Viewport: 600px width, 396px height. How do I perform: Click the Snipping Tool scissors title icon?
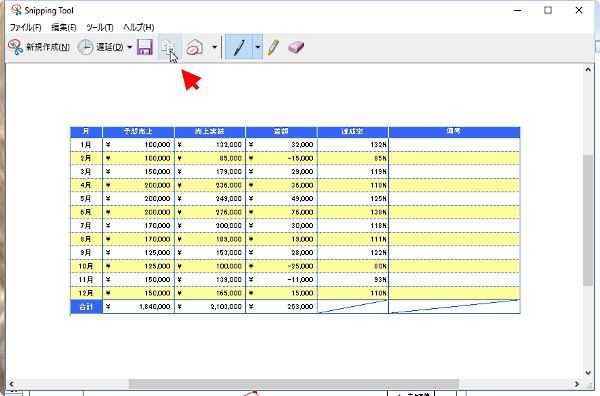[16, 10]
